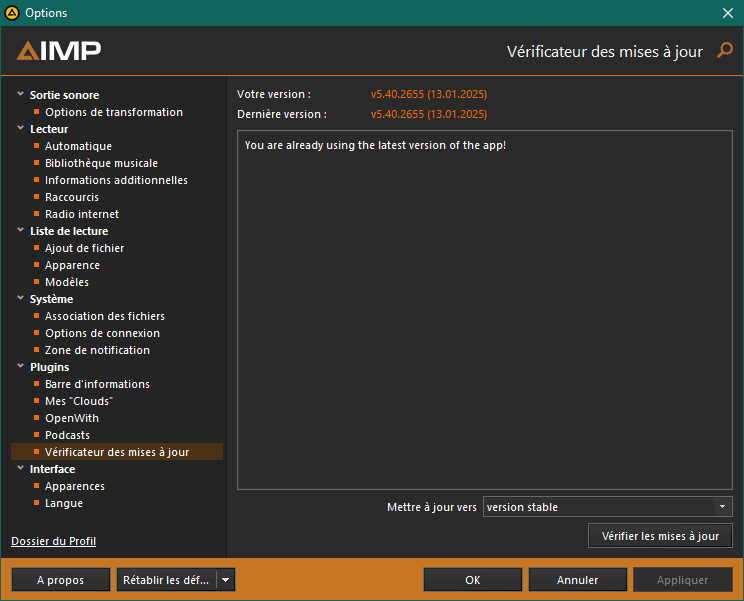Click 'You are already using the latest version' text
Image resolution: width=744 pixels, height=601 pixels.
[375, 145]
